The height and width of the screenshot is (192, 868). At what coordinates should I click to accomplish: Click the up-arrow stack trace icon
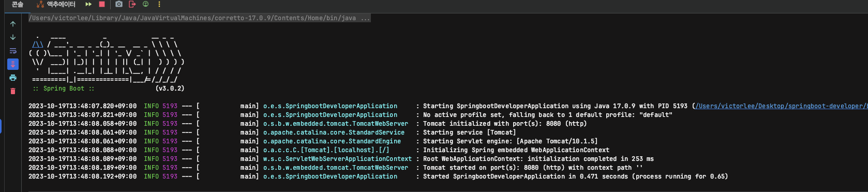point(13,24)
